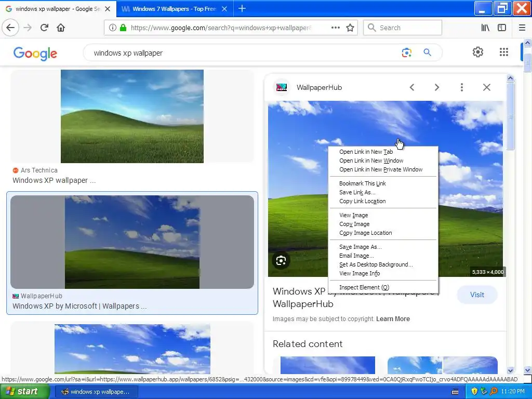
Task: Open the first related content thumbnail
Action: [328, 365]
